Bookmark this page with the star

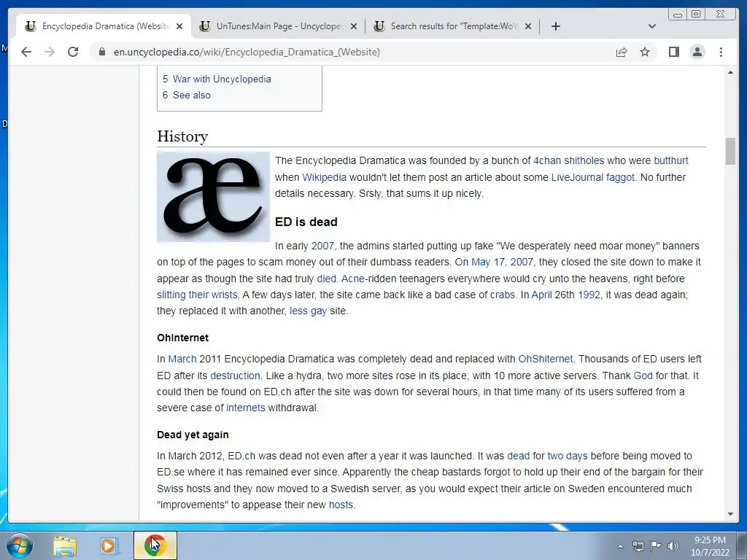pos(645,52)
